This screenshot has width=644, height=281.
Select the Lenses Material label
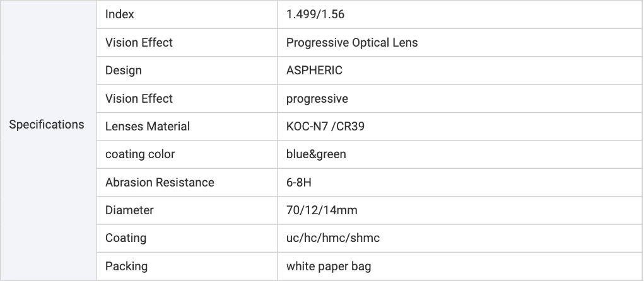point(148,127)
